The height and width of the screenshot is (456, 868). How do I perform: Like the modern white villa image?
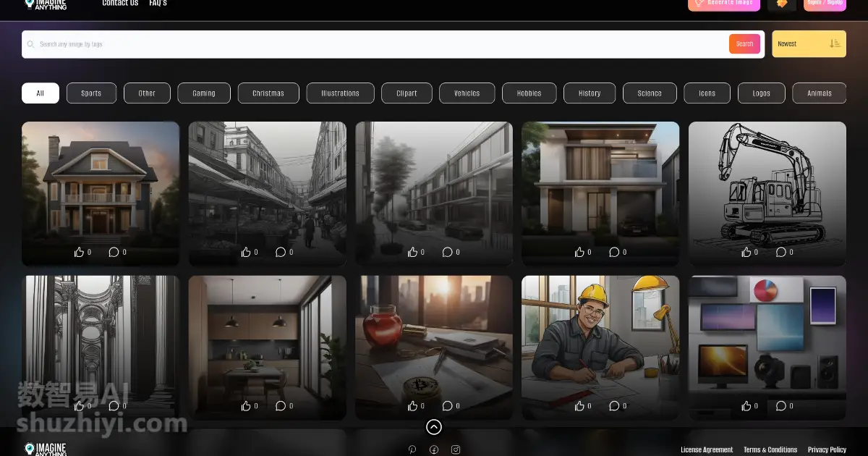click(579, 252)
